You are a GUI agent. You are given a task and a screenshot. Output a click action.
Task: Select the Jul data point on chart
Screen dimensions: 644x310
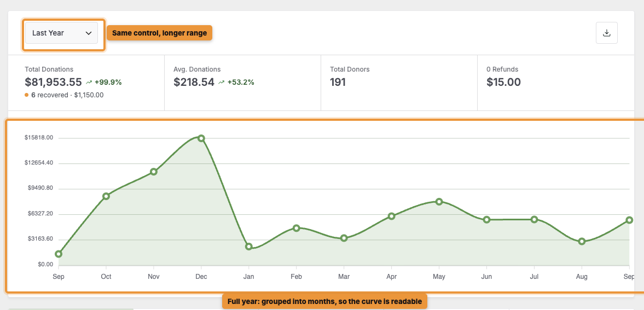click(x=535, y=220)
